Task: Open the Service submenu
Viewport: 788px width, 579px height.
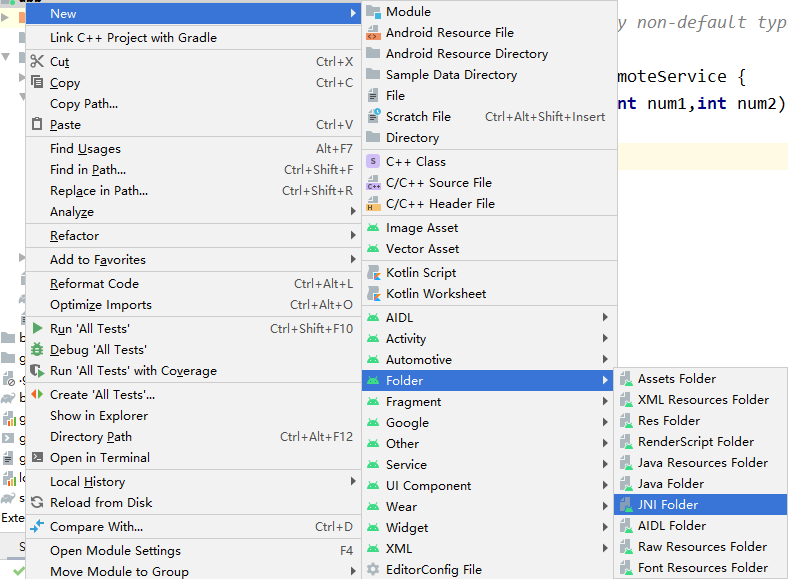Action: tap(487, 465)
